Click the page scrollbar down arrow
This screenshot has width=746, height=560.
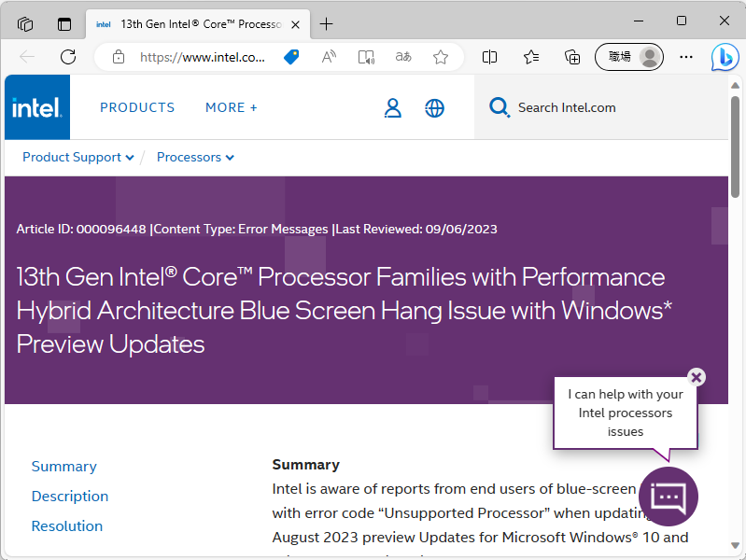click(x=735, y=545)
